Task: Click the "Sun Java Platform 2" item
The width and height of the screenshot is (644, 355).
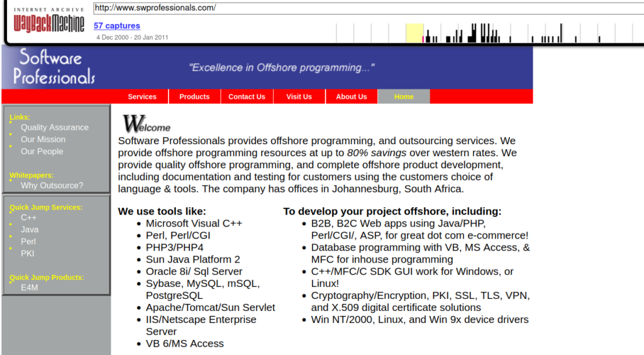Action: coord(192,259)
